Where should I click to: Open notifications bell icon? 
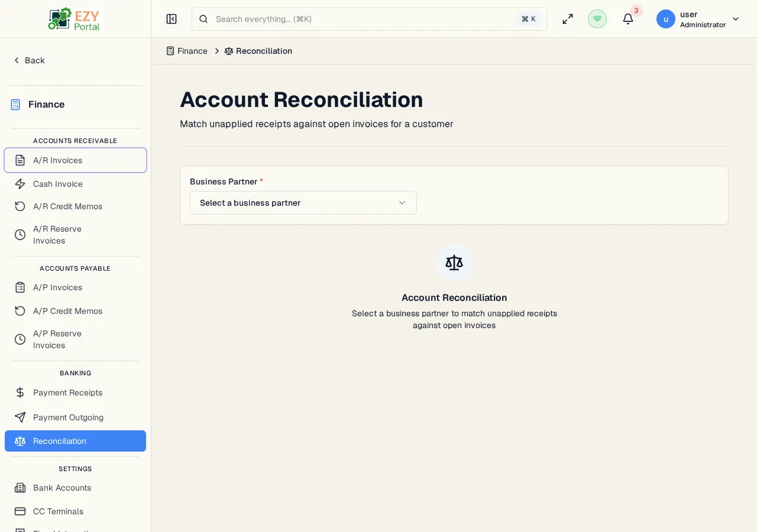click(628, 19)
